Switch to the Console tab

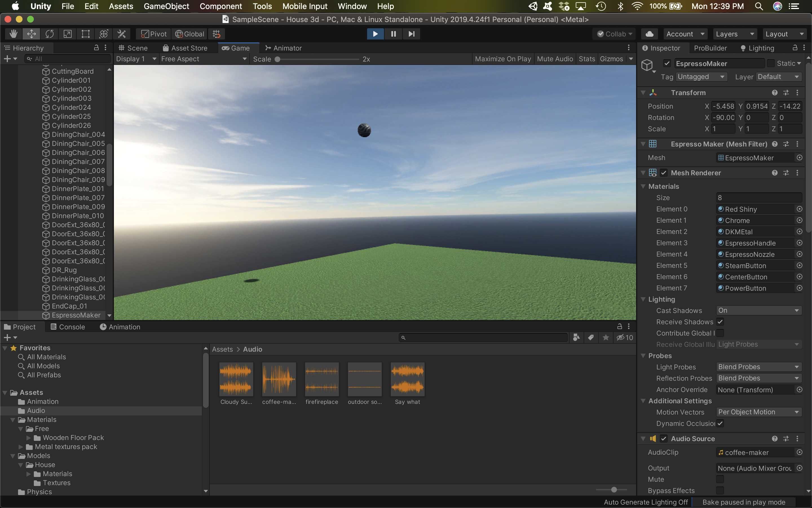pos(68,327)
